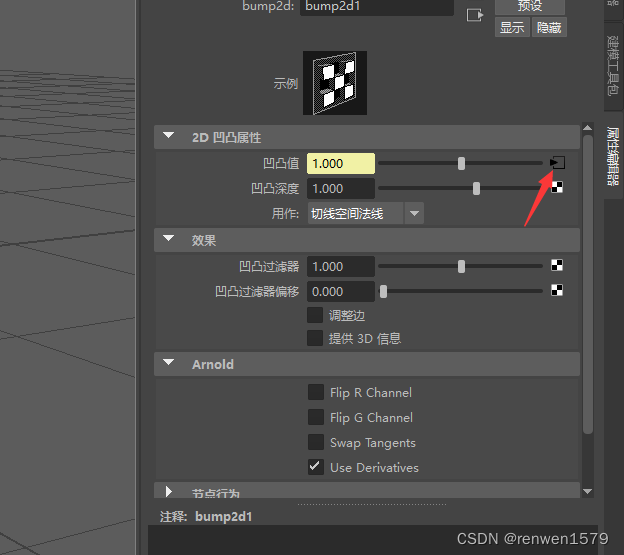The width and height of the screenshot is (624, 555).
Task: Click the scrollbar down arrow of the attribute panel
Action: pos(587,492)
